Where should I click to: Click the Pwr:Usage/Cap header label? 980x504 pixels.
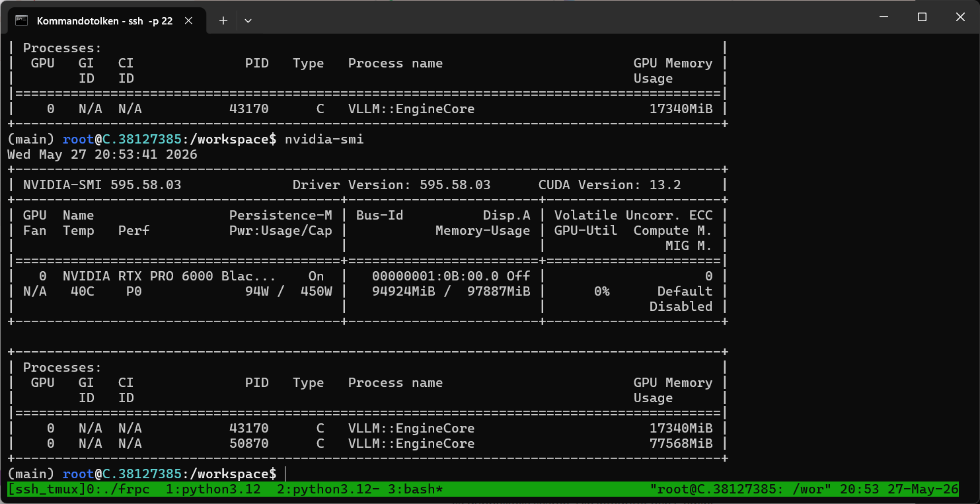tap(281, 231)
